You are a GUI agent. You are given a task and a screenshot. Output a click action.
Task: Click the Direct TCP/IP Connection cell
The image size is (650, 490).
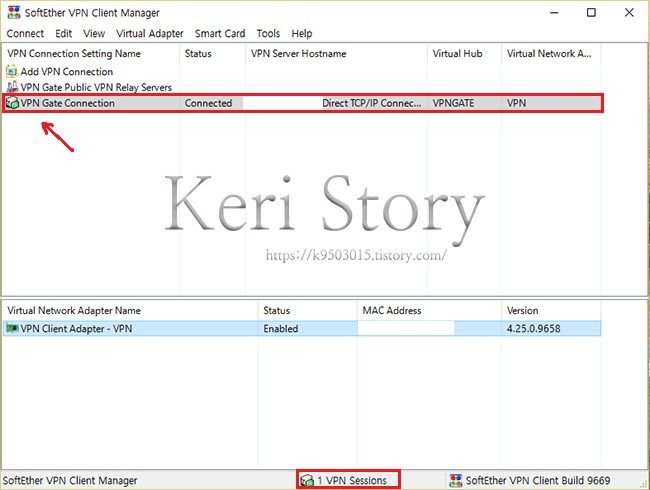(x=371, y=103)
